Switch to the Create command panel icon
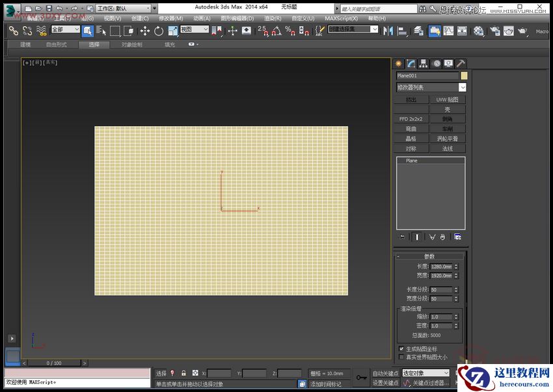This screenshot has height=392, width=553. pyautogui.click(x=398, y=63)
